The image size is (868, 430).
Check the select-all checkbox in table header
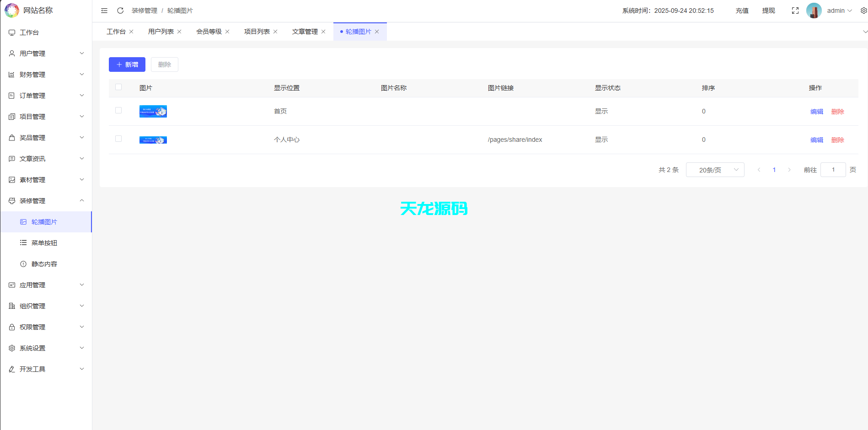coord(119,87)
